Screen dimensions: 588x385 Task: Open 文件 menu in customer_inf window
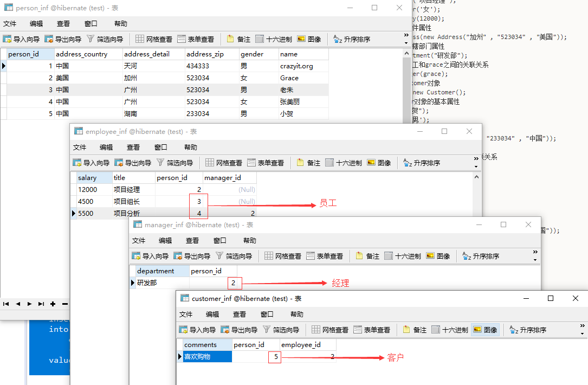186,315
